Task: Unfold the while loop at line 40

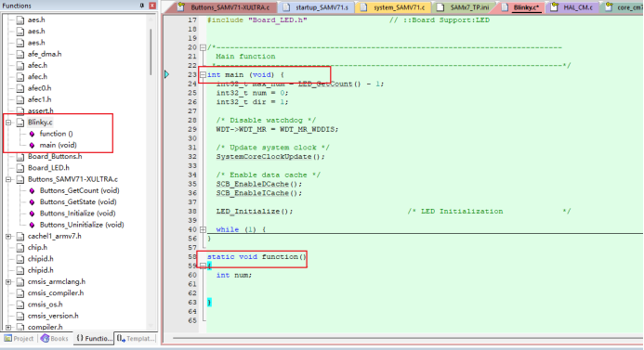Action: [203, 230]
